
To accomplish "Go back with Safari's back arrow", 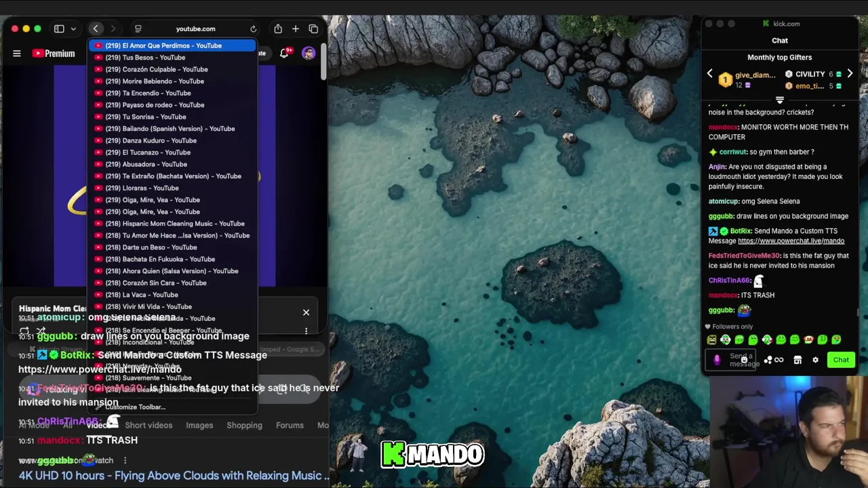I will (x=96, y=28).
